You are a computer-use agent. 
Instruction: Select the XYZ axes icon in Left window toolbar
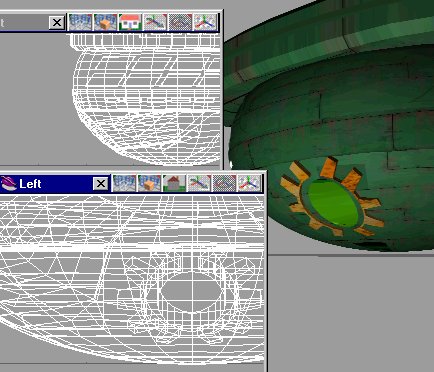click(x=249, y=183)
